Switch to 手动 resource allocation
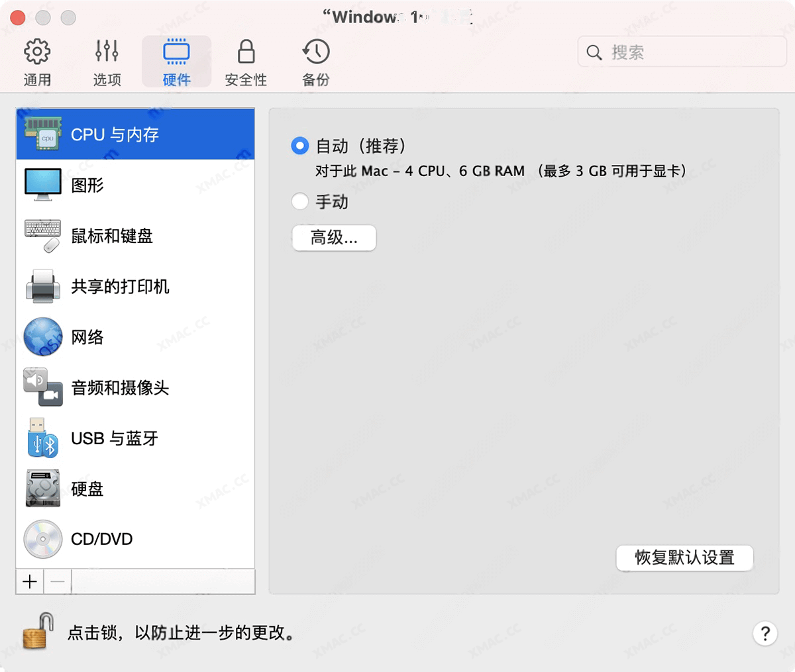Screen dimensions: 795x672 coord(299,201)
